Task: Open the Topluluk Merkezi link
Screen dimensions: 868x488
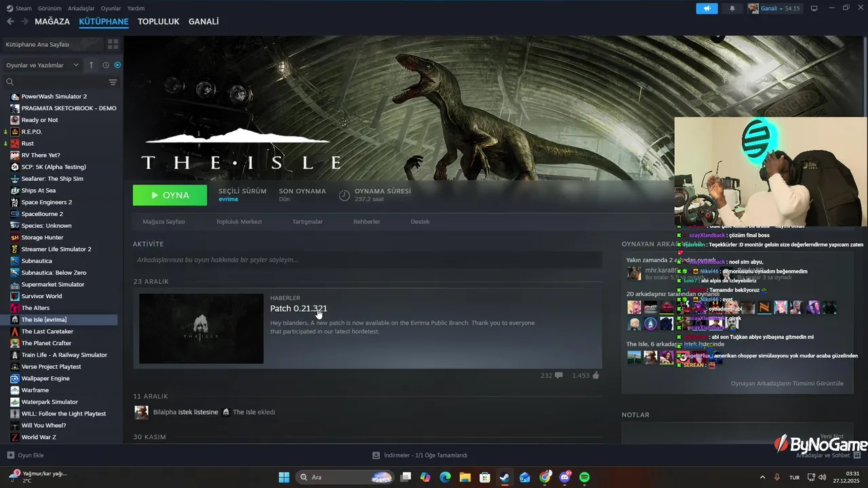Action: 239,222
